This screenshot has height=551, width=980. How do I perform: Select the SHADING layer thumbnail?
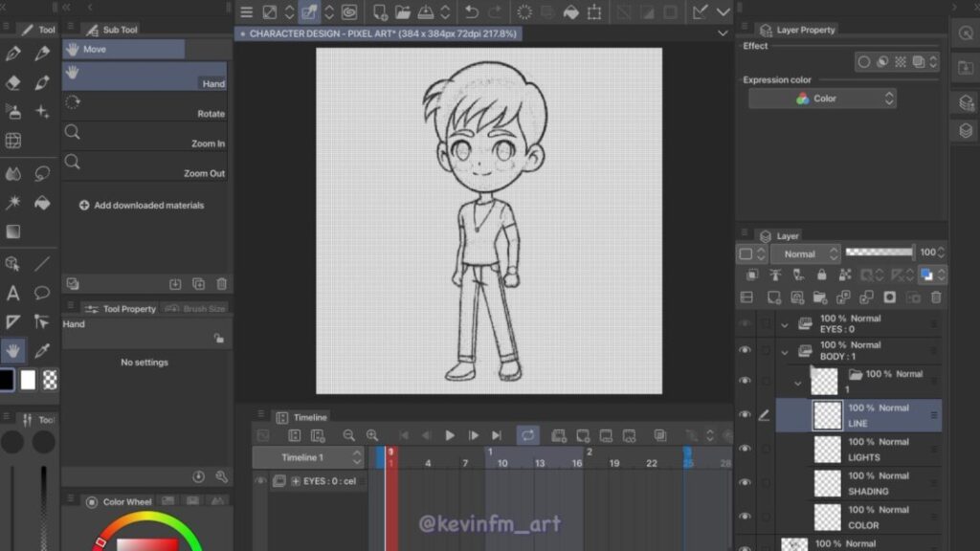point(827,483)
